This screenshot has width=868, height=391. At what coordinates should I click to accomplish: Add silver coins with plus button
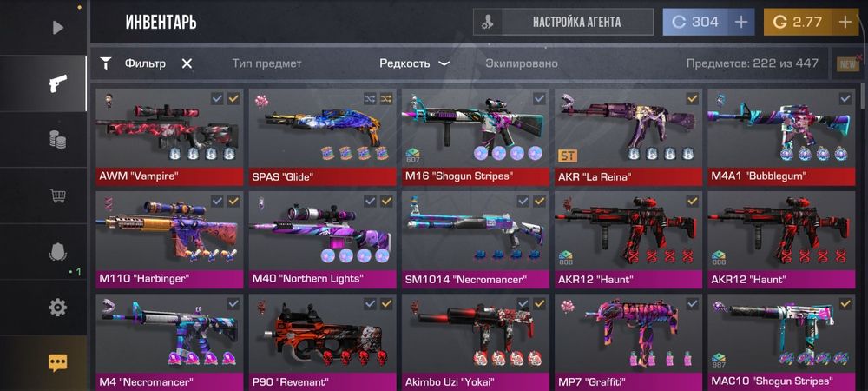click(x=740, y=22)
